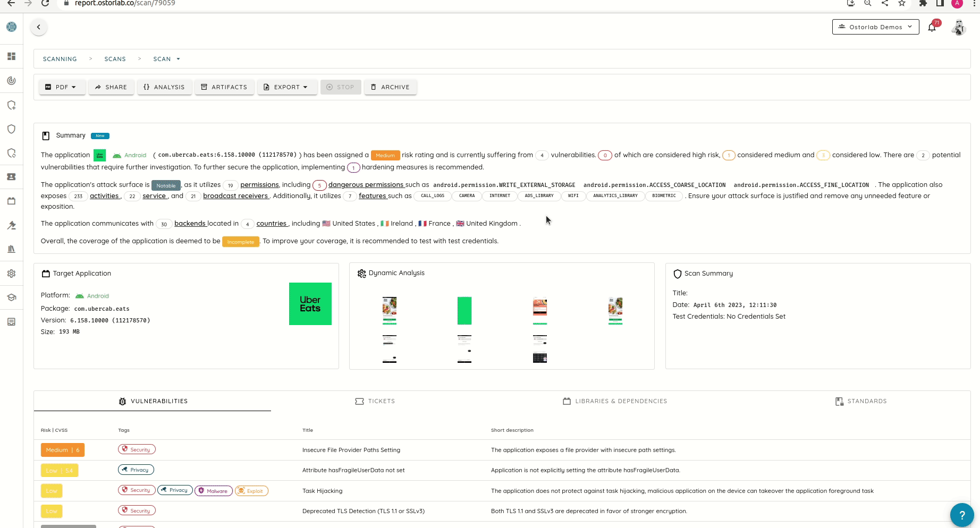The width and height of the screenshot is (980, 528).
Task: Click the CAMERA feature chip
Action: [x=467, y=196]
